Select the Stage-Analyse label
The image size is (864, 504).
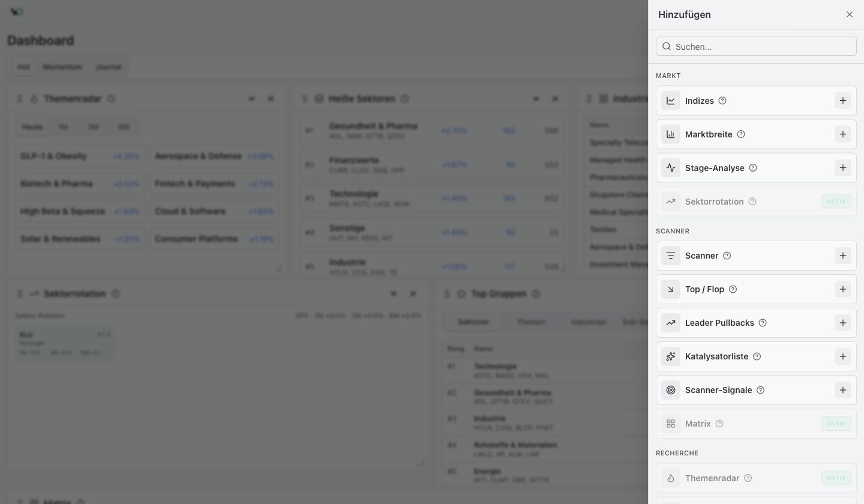pos(715,168)
